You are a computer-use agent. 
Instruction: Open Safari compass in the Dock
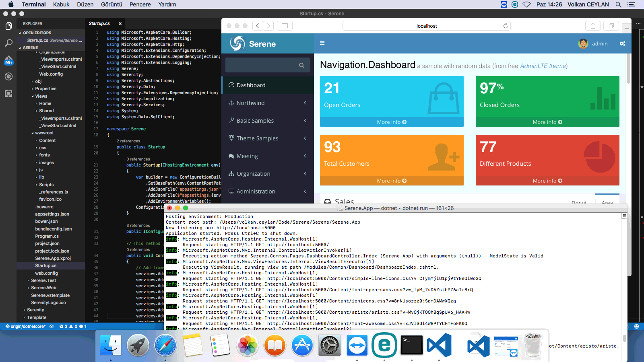click(x=165, y=345)
